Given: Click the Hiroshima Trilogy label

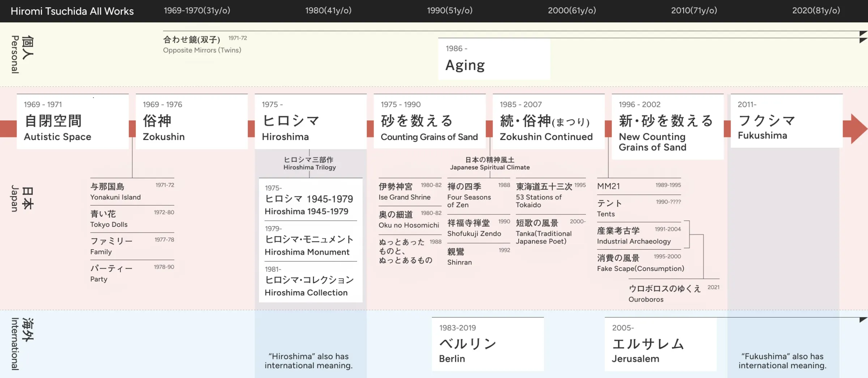Looking at the screenshot, I should (x=310, y=163).
